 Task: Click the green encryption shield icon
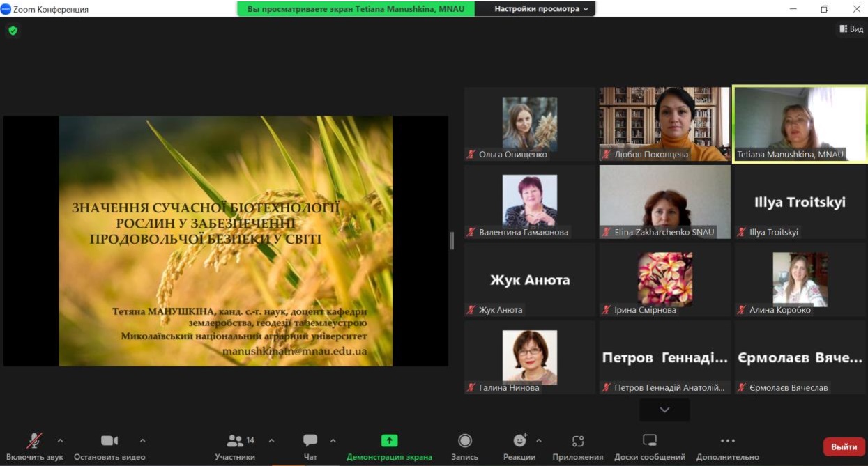point(13,31)
